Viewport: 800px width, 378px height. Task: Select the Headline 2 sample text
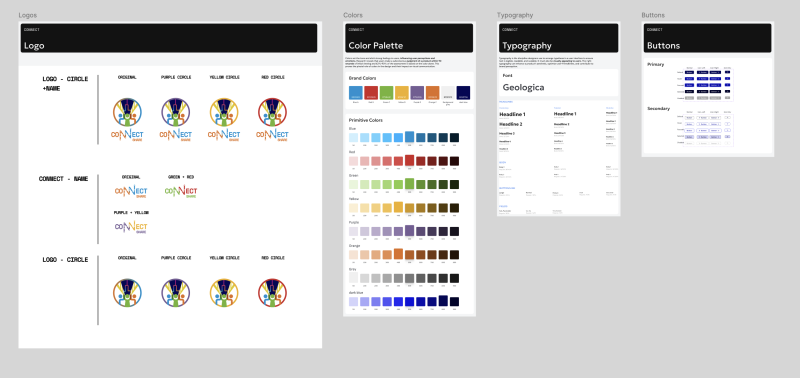pos(511,124)
